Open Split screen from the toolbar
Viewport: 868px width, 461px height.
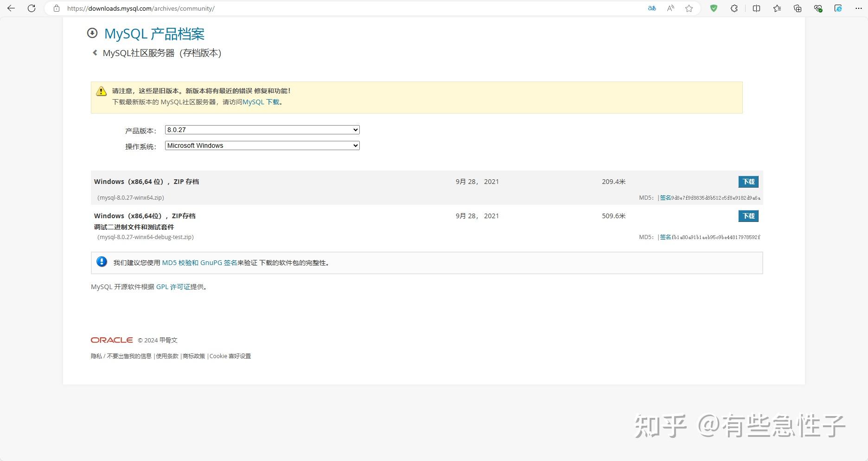tap(756, 8)
